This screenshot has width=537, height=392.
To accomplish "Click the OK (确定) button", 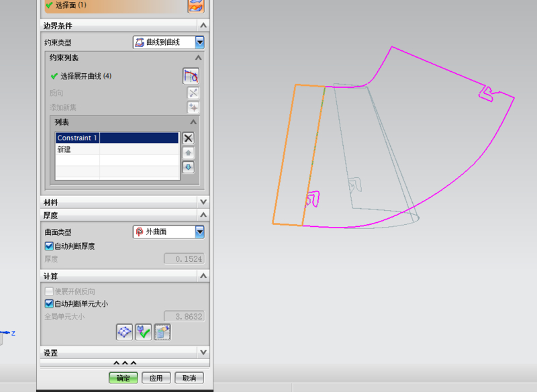I will coord(124,378).
